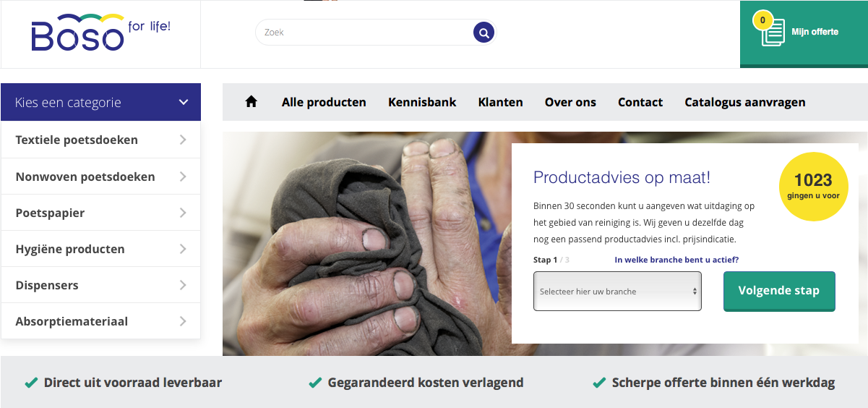The width and height of the screenshot is (868, 408).
Task: Open the Alle producten menu item
Action: coord(324,102)
